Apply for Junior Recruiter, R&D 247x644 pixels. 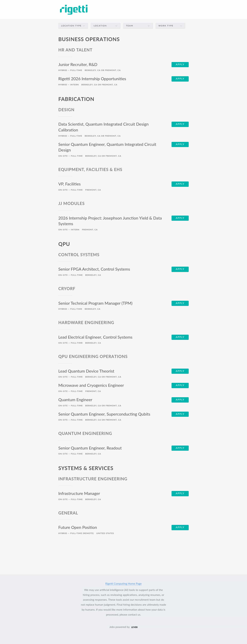tap(180, 64)
